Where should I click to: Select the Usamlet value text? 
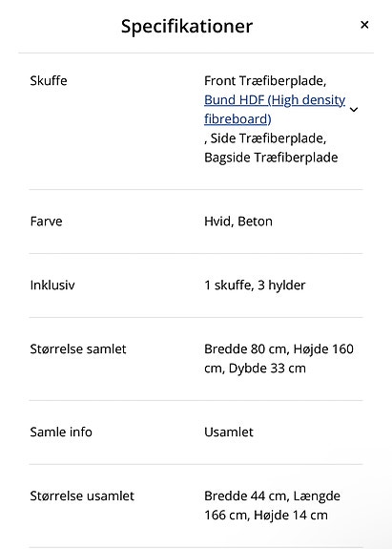pyautogui.click(x=229, y=432)
